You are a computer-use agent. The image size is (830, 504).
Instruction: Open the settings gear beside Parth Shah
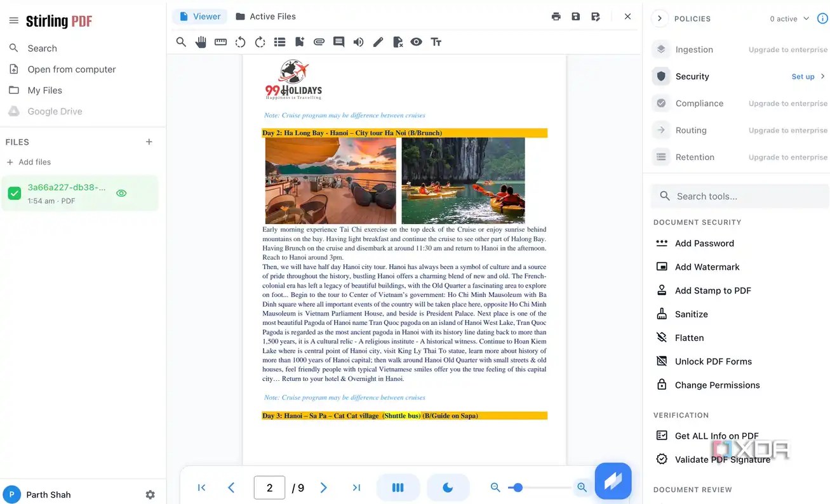coord(150,494)
